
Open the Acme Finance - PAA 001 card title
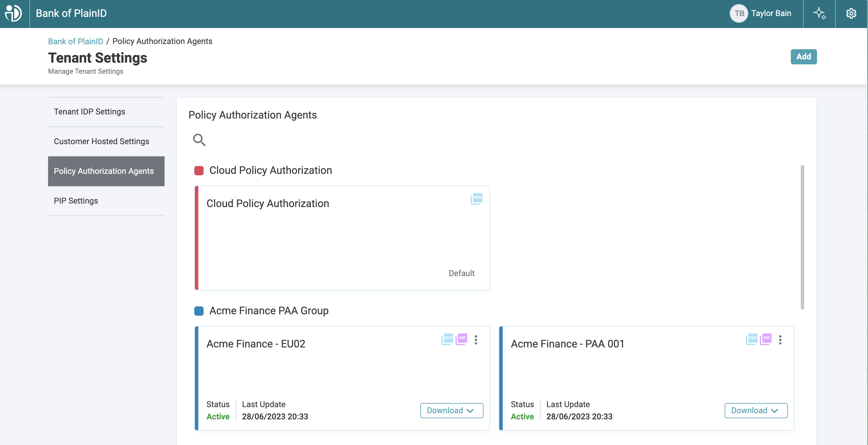[x=567, y=344]
